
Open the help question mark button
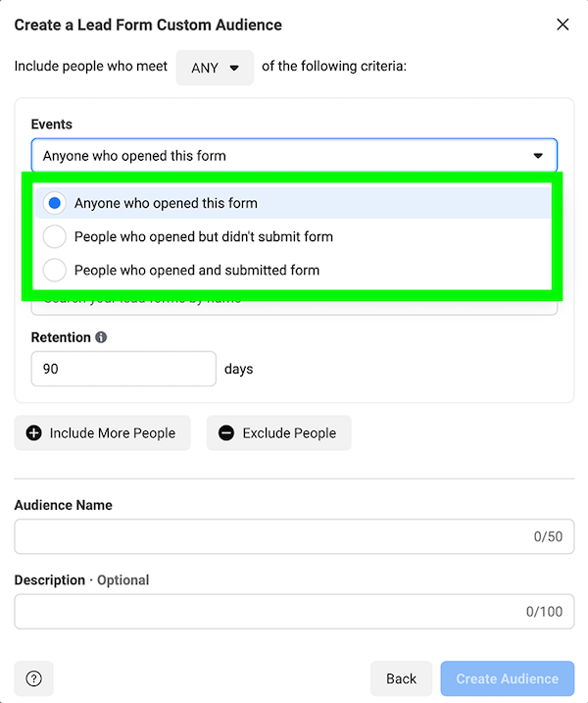pyautogui.click(x=34, y=678)
